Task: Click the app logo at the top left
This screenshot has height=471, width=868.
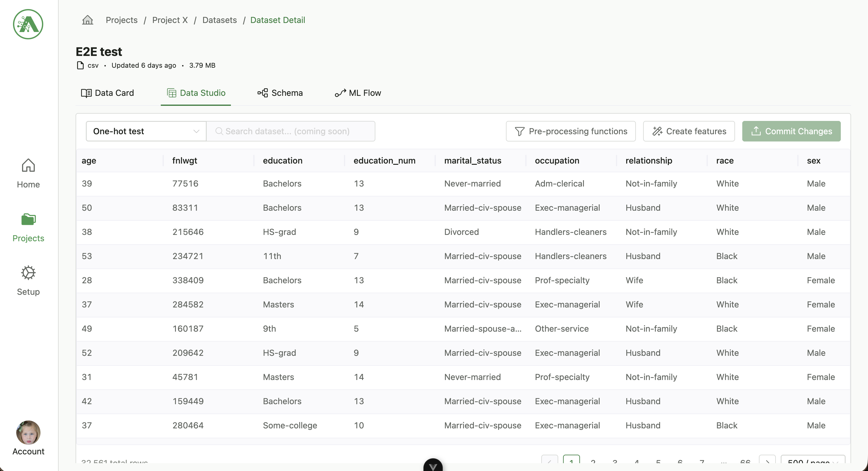Action: point(28,24)
